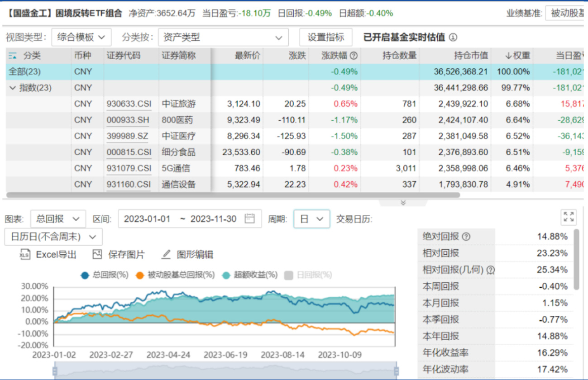
Task: Open the 930633.CSI security code link
Action: pos(129,104)
